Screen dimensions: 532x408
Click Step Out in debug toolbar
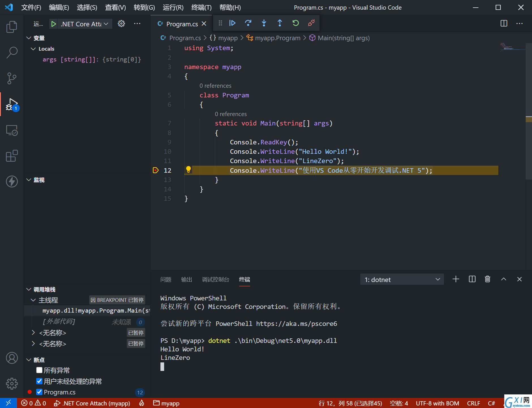coord(280,23)
